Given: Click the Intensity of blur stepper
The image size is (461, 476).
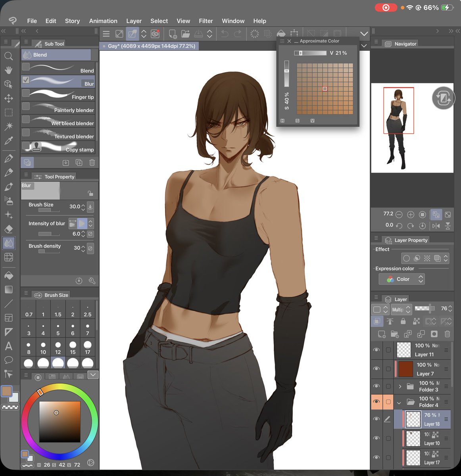Looking at the screenshot, I should [83, 234].
